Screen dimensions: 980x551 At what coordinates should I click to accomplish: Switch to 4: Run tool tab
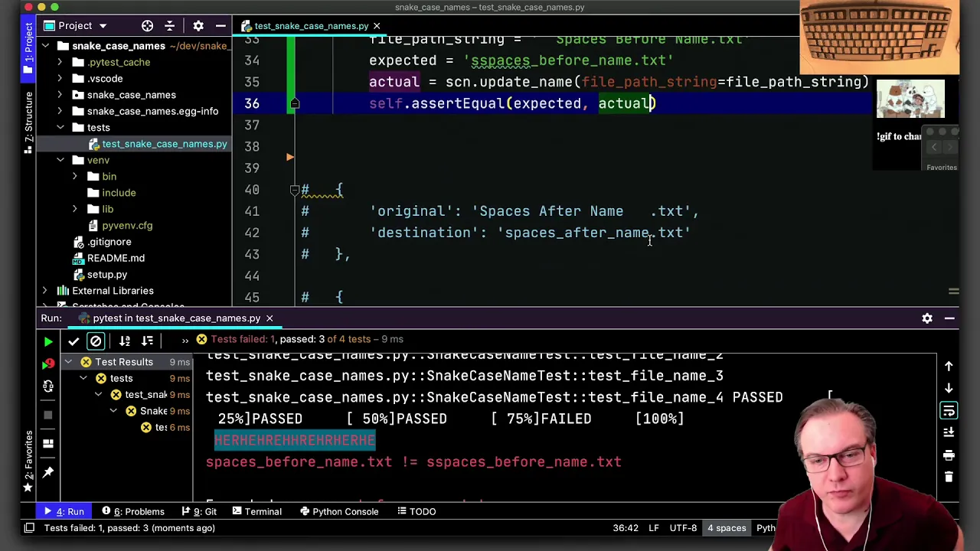click(x=64, y=511)
